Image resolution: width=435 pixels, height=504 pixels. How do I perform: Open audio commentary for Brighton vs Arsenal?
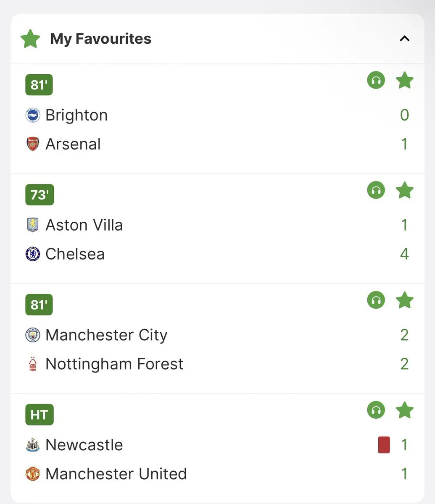click(x=376, y=80)
